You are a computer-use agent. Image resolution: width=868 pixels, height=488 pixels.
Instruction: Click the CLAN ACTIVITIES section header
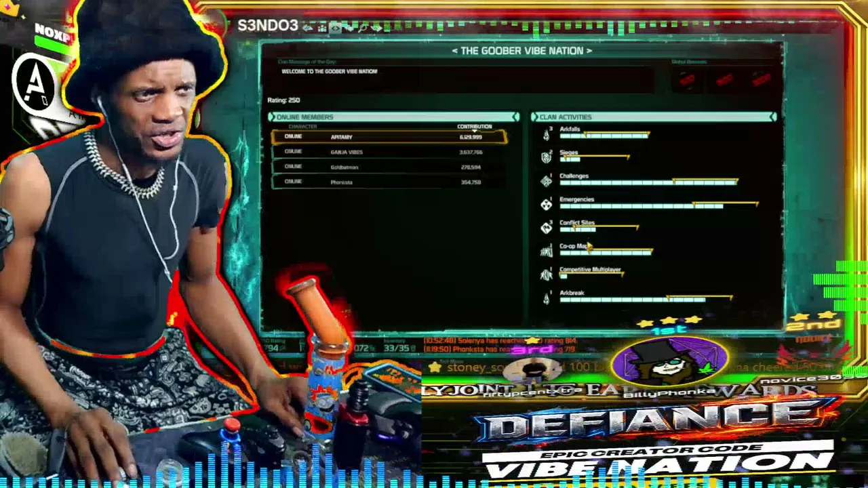click(654, 117)
